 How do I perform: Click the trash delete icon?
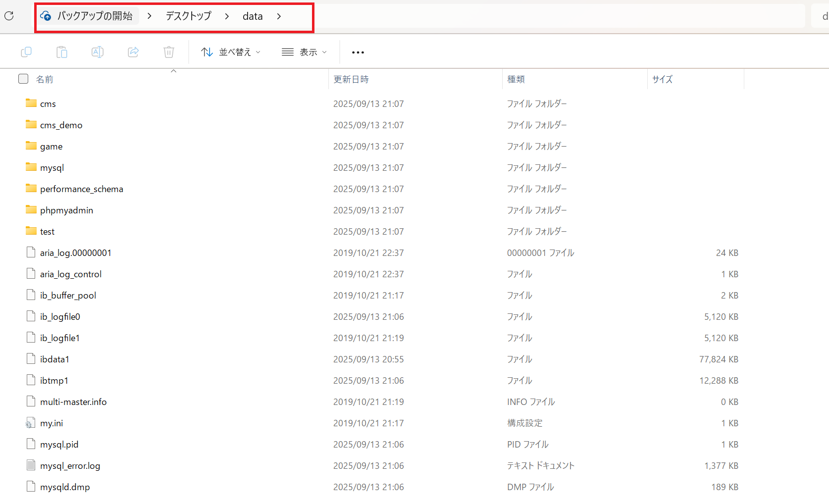169,52
